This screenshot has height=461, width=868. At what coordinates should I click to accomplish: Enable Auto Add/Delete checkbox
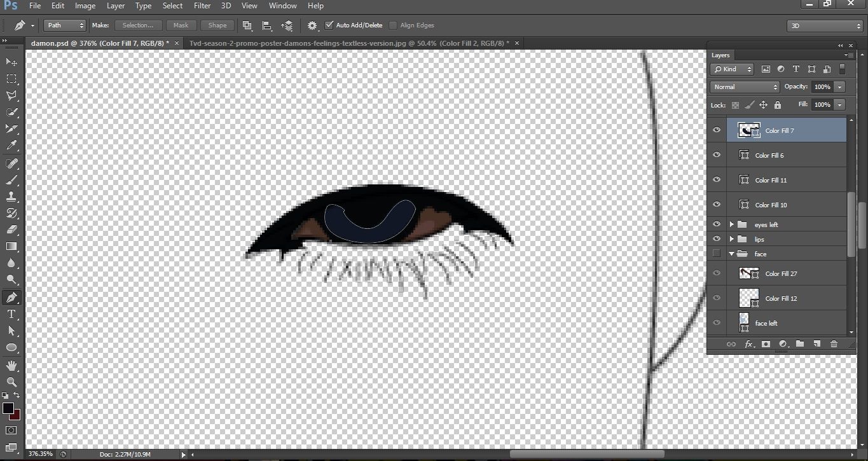pos(329,25)
